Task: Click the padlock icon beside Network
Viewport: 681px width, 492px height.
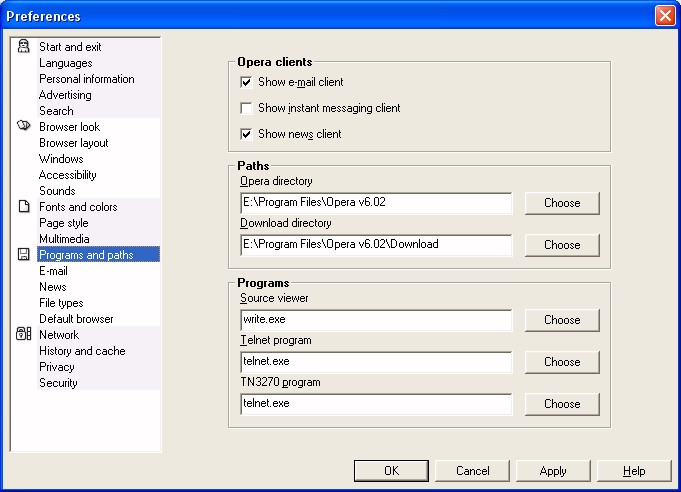Action: tap(23, 334)
